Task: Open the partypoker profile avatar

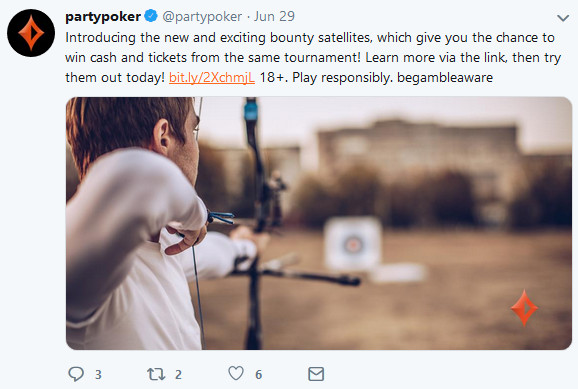Action: coord(31,33)
